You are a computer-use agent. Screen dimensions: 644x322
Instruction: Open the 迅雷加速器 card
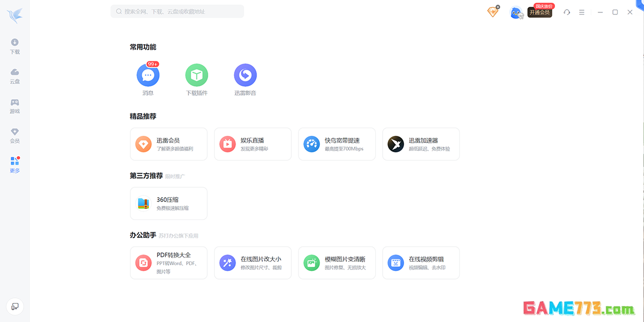(421, 144)
